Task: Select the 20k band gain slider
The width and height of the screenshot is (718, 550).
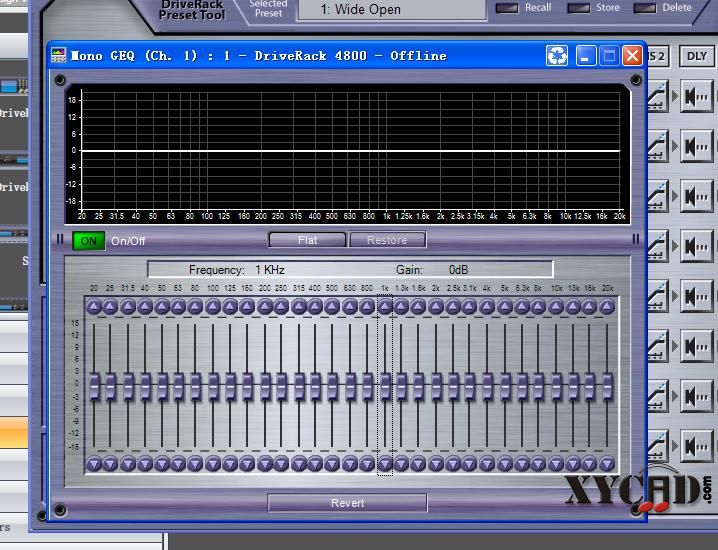Action: tap(608, 387)
